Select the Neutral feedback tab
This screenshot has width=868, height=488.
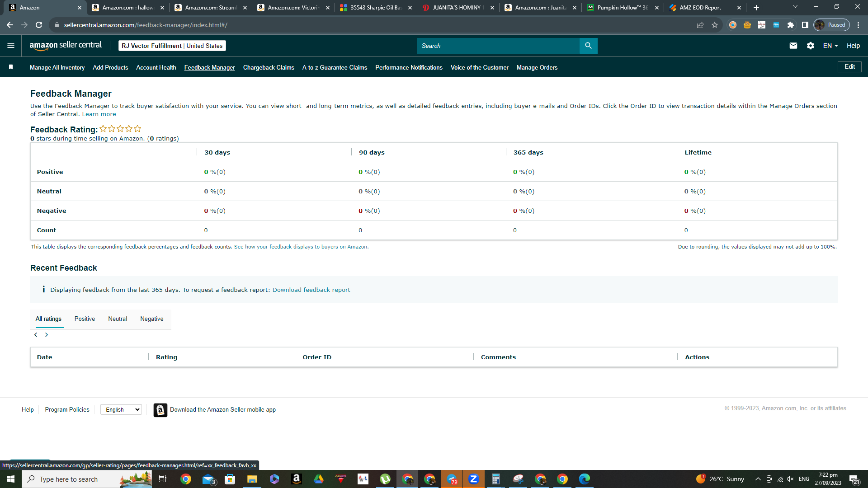pyautogui.click(x=118, y=319)
